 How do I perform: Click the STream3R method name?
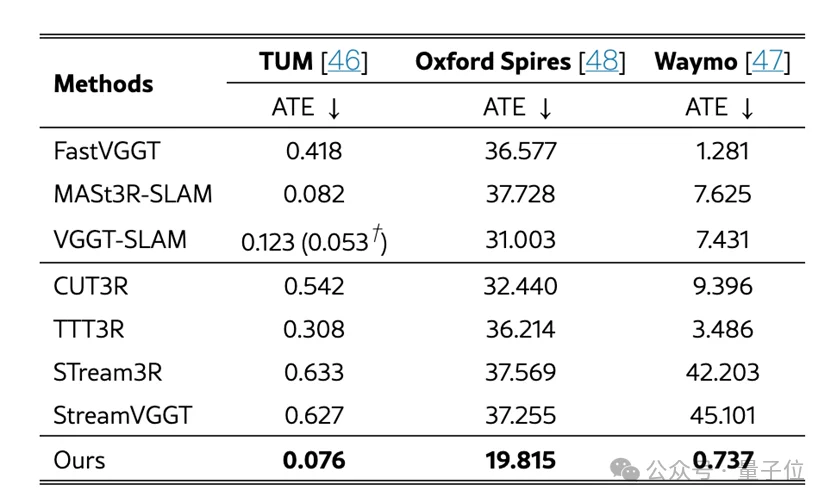pyautogui.click(x=108, y=373)
